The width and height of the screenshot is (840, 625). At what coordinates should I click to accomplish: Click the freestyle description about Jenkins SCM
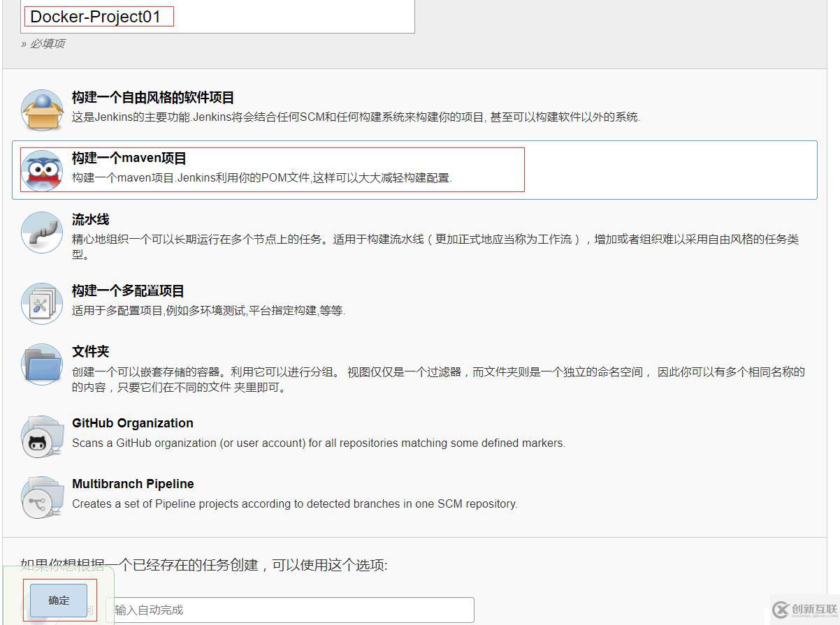pos(356,117)
